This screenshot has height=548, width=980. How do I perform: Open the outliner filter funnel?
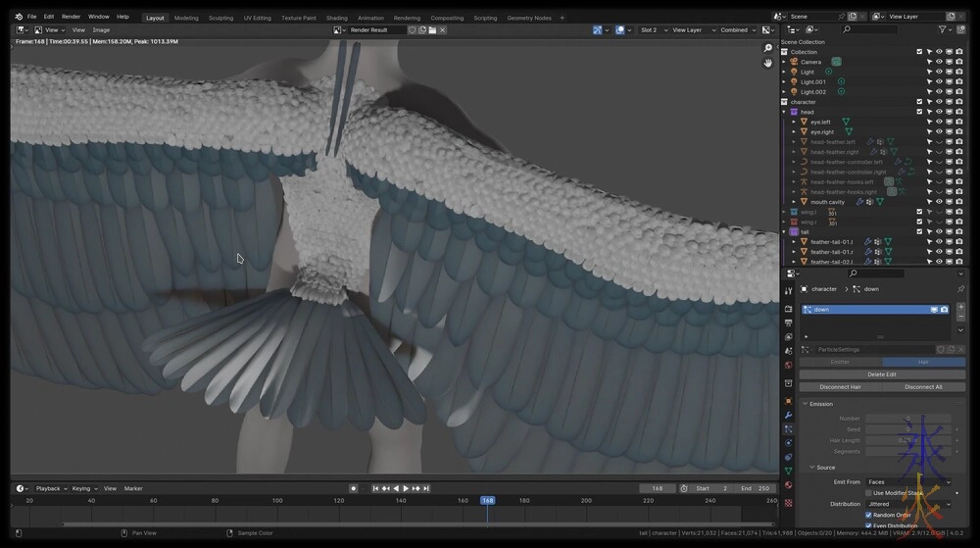pyautogui.click(x=943, y=29)
